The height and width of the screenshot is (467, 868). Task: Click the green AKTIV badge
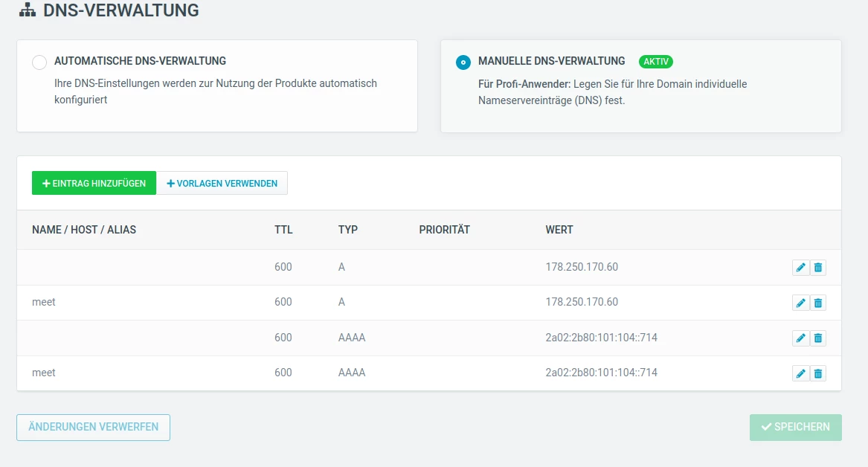pos(655,62)
